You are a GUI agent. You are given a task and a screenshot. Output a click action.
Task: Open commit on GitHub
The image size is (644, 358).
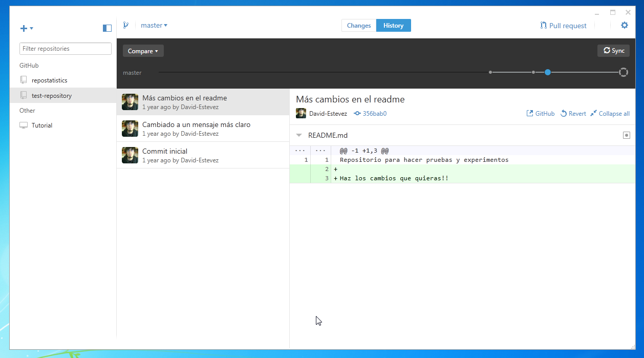(x=540, y=114)
